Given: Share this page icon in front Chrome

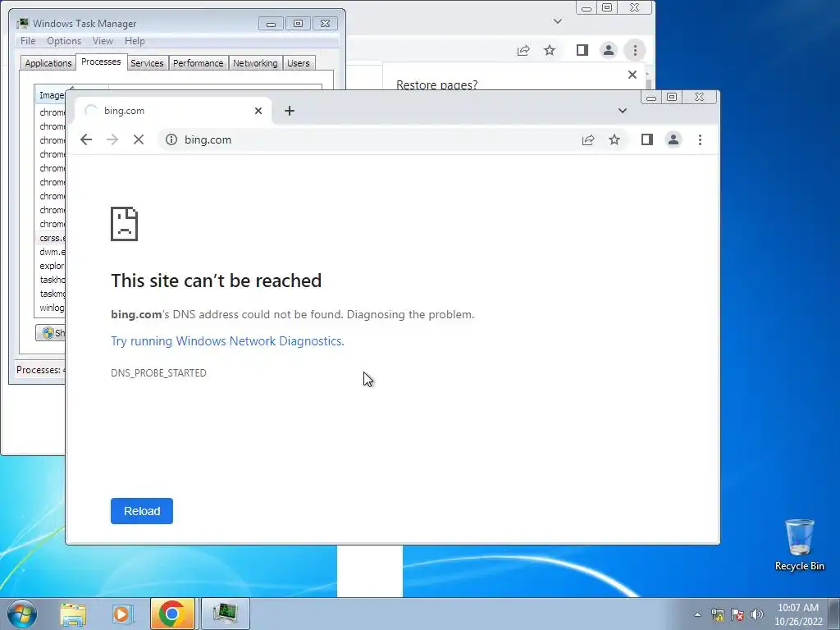Looking at the screenshot, I should click(x=587, y=139).
